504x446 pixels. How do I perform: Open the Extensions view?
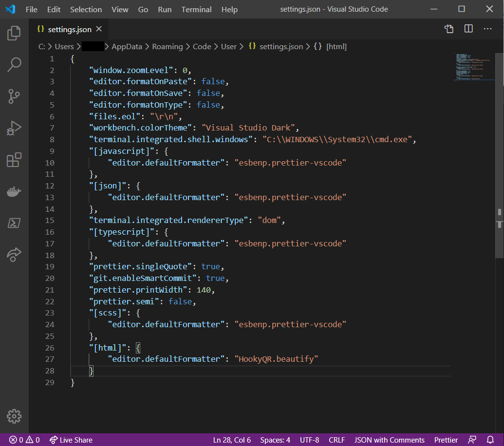(14, 159)
